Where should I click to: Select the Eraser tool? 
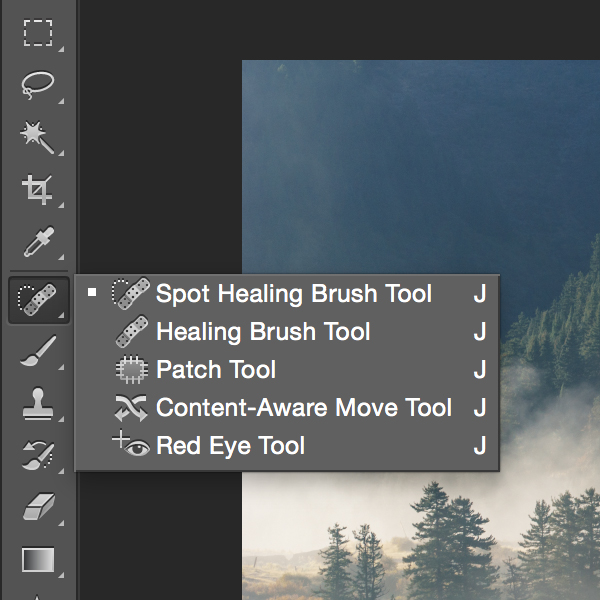(x=38, y=507)
